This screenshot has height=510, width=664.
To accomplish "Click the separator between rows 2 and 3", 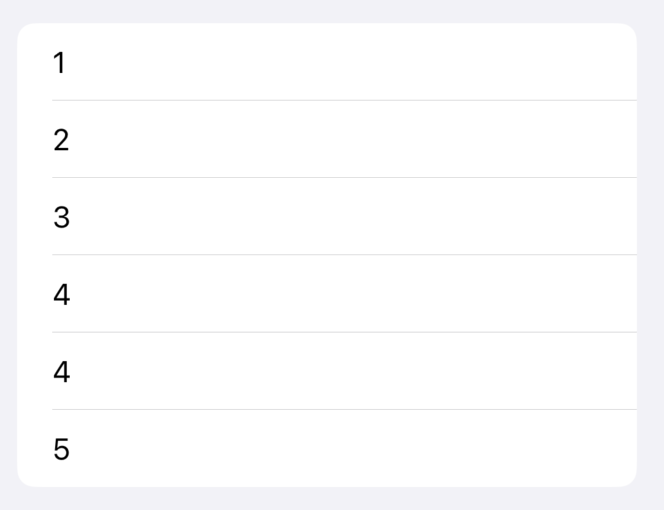I will click(344, 177).
